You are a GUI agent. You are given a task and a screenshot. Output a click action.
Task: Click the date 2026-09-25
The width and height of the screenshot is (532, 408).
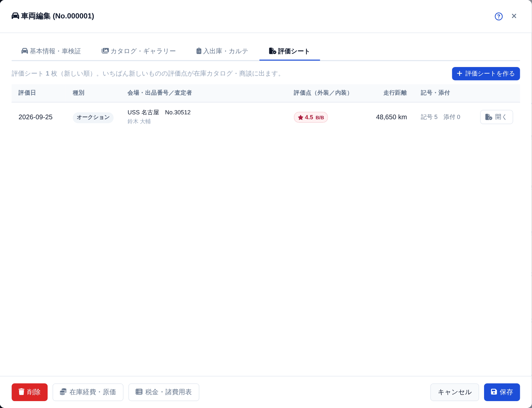point(35,117)
